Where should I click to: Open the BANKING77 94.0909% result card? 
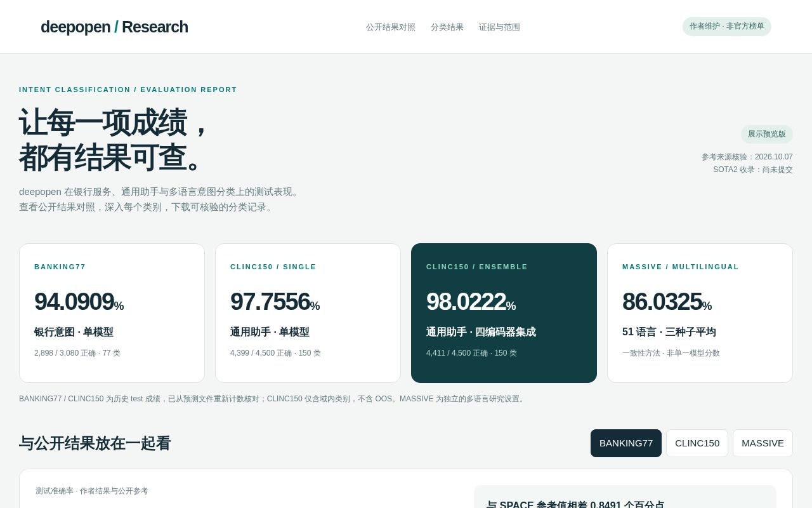(x=112, y=313)
